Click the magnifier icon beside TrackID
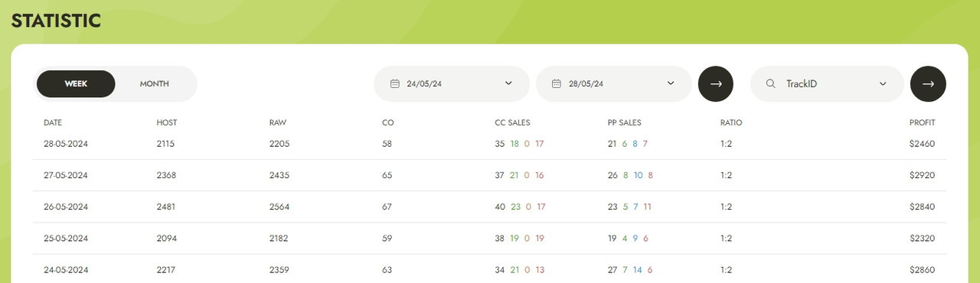Image resolution: width=980 pixels, height=283 pixels. coord(771,83)
